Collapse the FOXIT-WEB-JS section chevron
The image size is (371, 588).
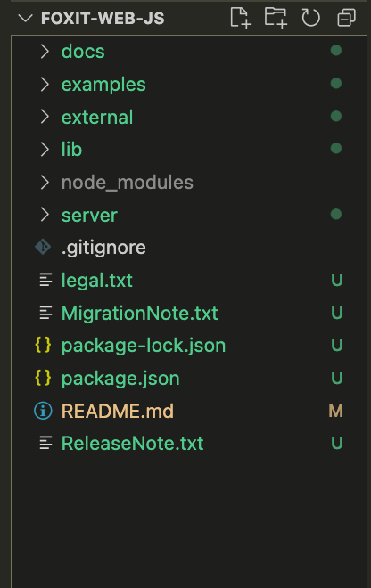click(x=25, y=18)
